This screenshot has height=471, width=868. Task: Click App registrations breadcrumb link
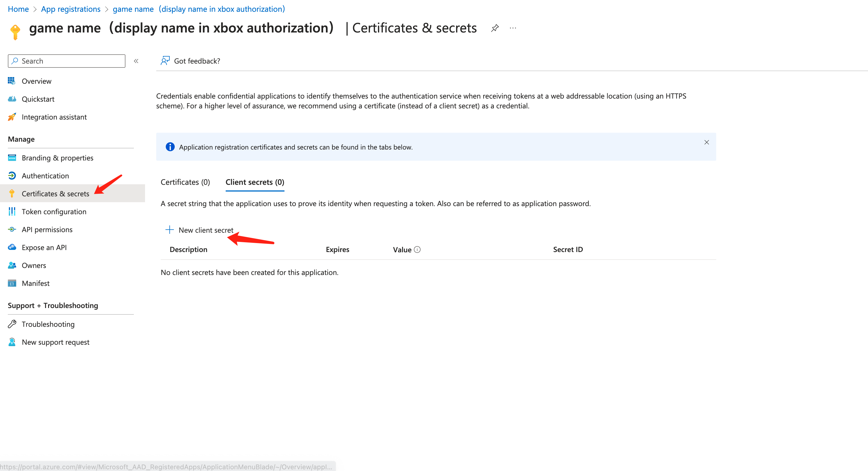pyautogui.click(x=71, y=9)
